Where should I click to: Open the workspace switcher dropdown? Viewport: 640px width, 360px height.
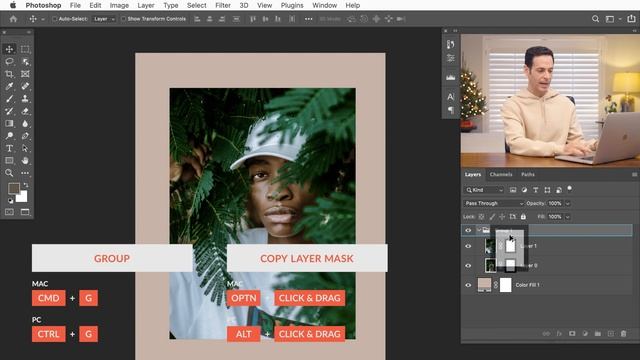click(x=613, y=19)
